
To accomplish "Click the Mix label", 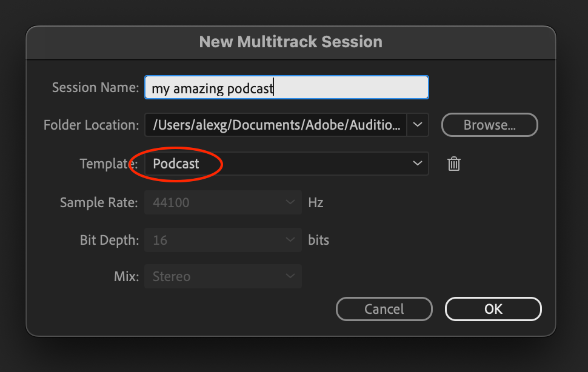I will (x=126, y=277).
